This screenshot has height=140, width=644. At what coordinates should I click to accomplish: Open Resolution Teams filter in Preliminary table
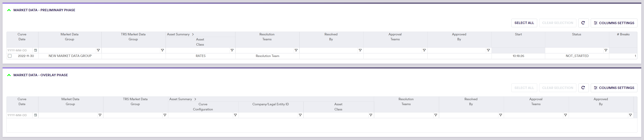pos(296,50)
